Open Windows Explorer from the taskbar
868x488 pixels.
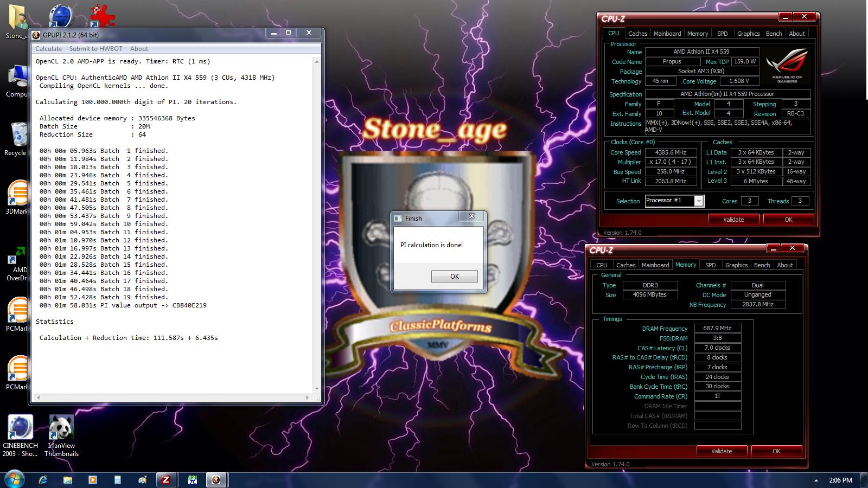pos(68,480)
